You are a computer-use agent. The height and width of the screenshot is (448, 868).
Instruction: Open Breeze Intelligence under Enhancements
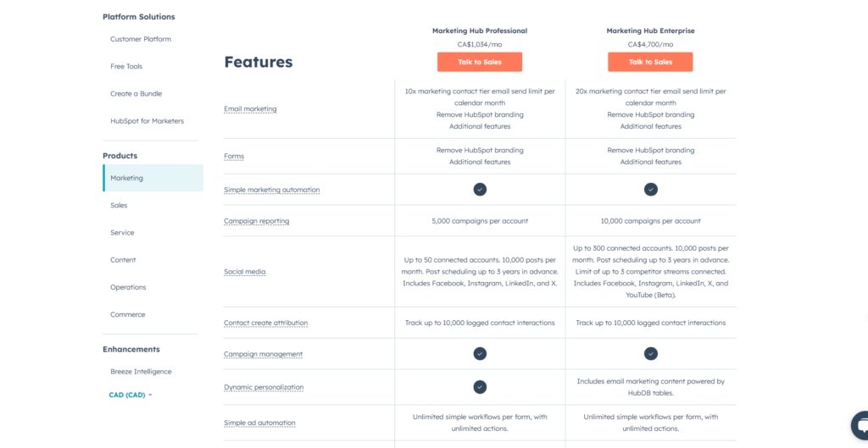[x=141, y=372]
